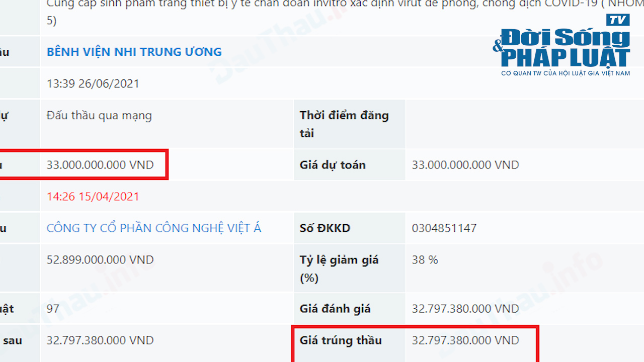Select the discount value 38 %
This screenshot has width=644, height=362.
[425, 260]
